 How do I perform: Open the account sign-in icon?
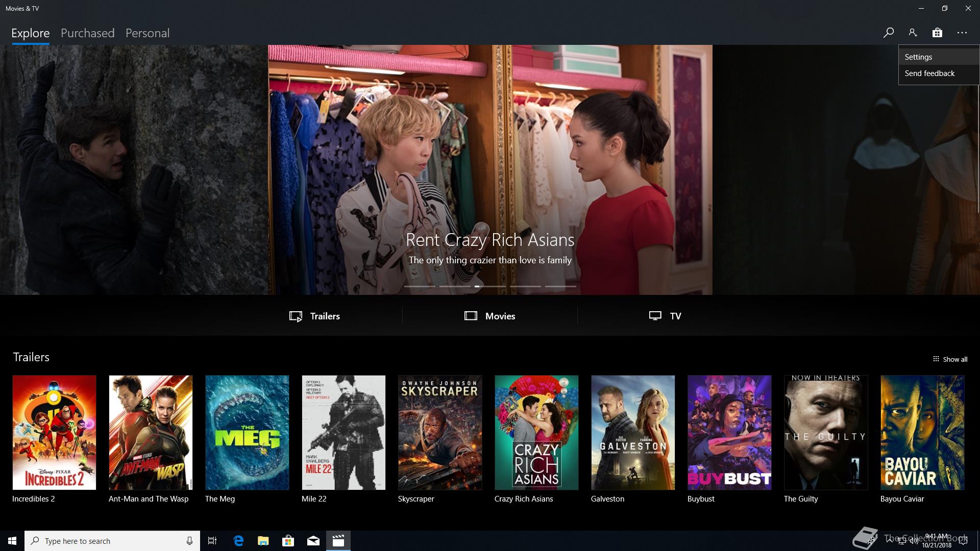pos(913,33)
